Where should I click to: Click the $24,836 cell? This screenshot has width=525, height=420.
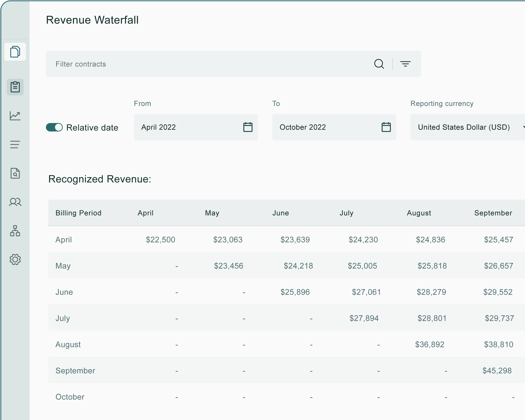point(430,240)
